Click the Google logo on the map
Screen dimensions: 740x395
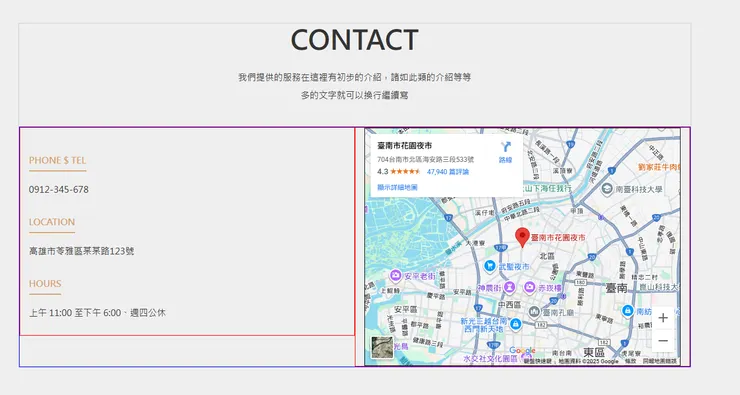pyautogui.click(x=522, y=351)
